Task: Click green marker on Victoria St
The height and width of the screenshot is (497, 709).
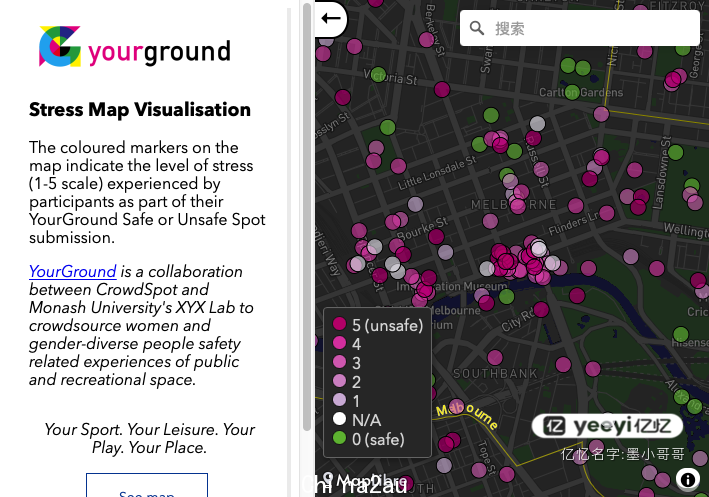Action: pos(378,75)
